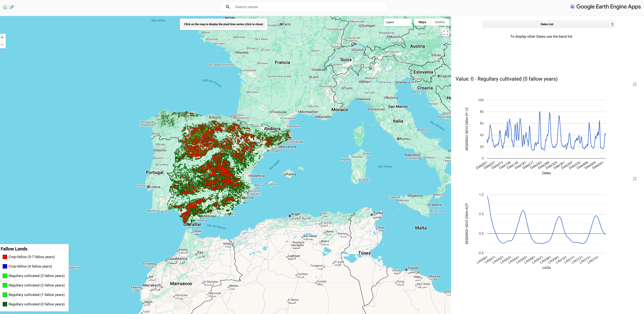Click the Regullary cultivated (2 fallow years) legend entry
Image resolution: width=644 pixels, height=314 pixels.
tap(37, 285)
